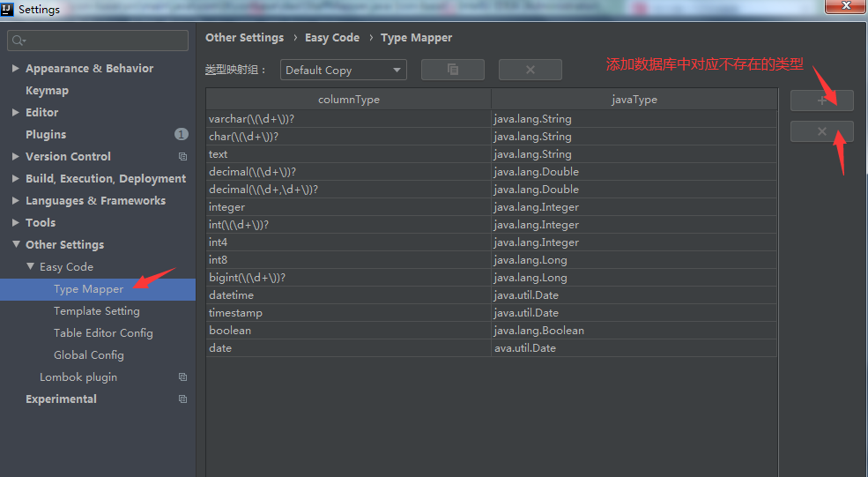
Task: Click the IntelliJ icon in title bar
Action: [x=7, y=9]
